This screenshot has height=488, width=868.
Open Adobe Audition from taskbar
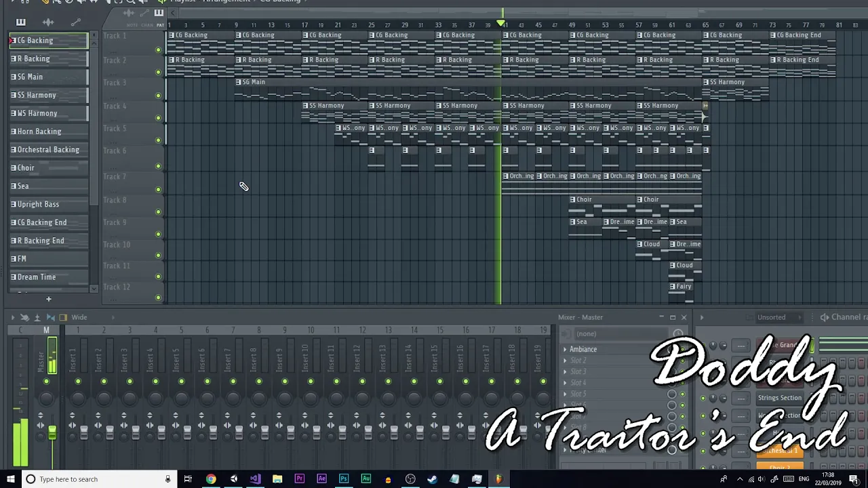[x=366, y=479]
